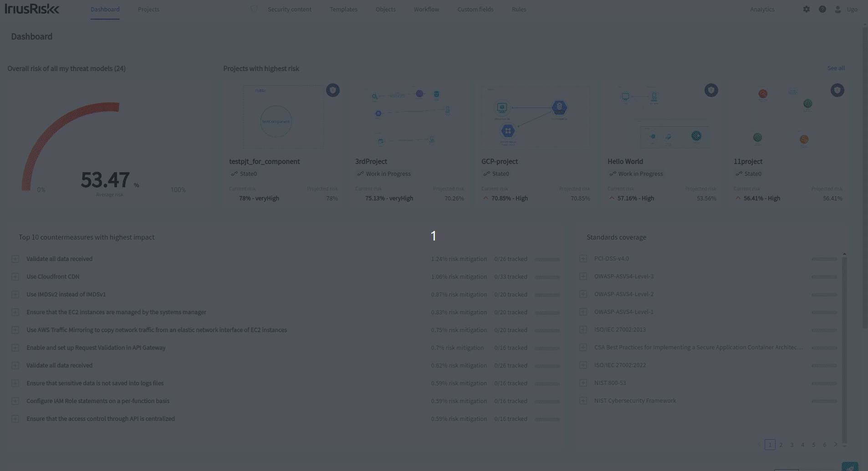Open the Workflow menu item

tap(426, 9)
